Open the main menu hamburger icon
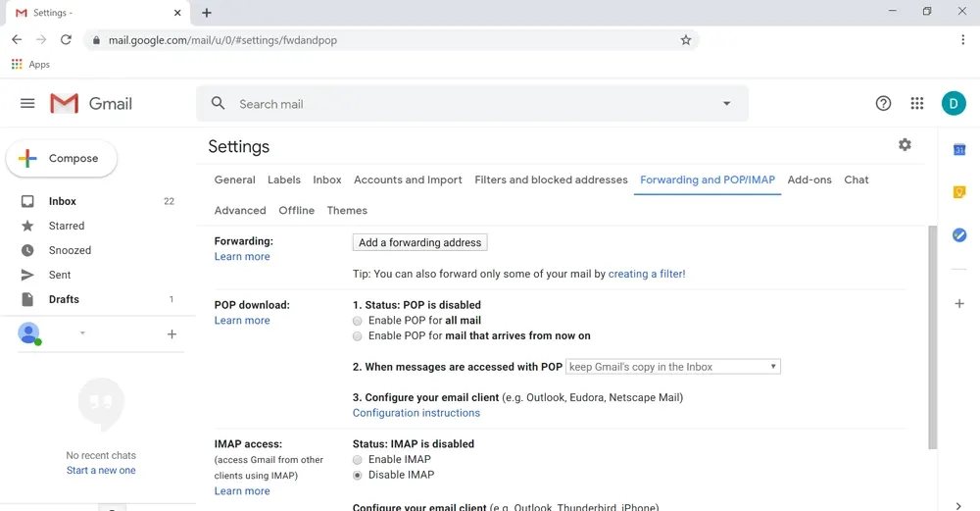Screen dimensions: 980x511 (27, 103)
